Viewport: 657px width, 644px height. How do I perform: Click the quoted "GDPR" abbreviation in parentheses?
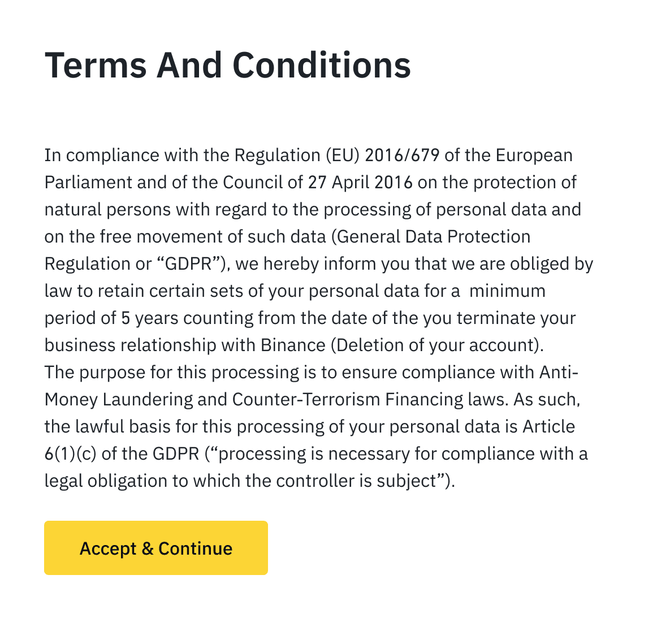[187, 264]
